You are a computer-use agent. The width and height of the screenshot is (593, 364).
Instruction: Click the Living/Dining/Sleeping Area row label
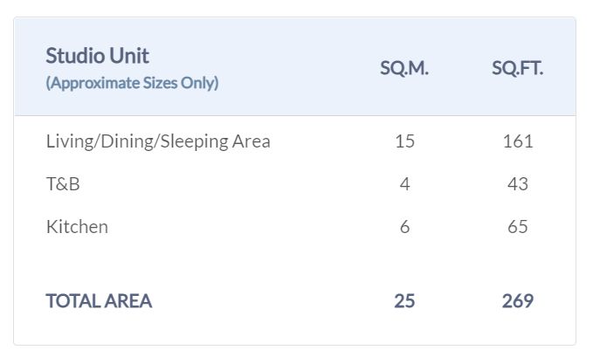point(158,141)
